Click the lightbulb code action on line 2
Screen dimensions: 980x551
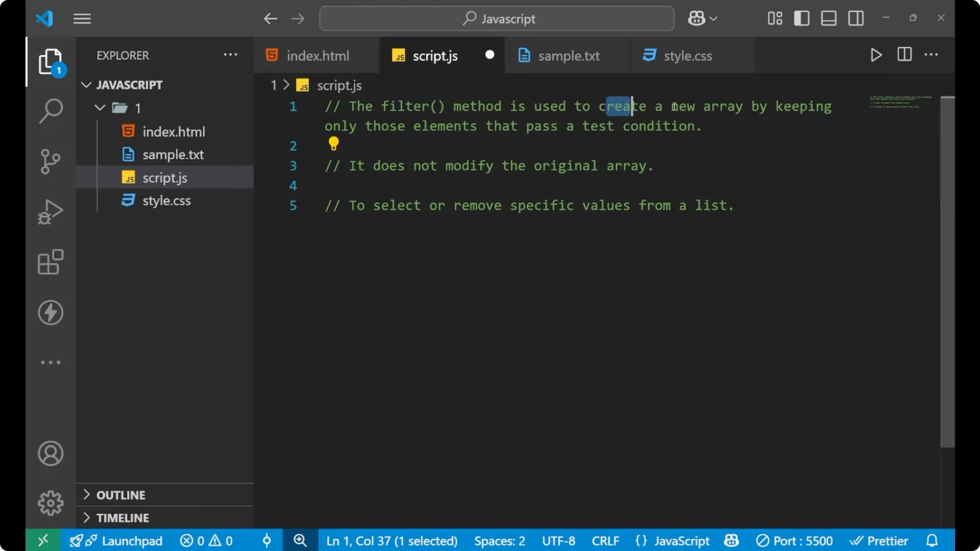(x=333, y=144)
